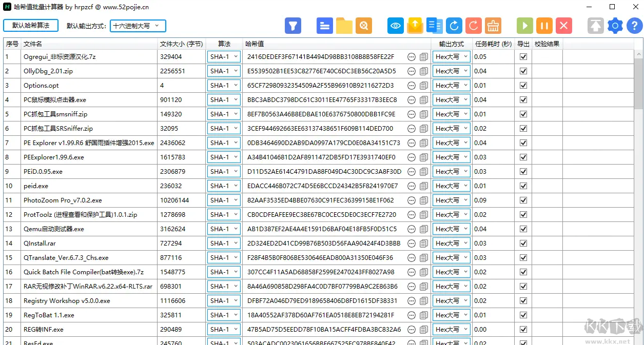The width and height of the screenshot is (644, 345).
Task: Toggle export checkbox for Registry Workshop v5.0.0.exe
Action: [x=523, y=301]
